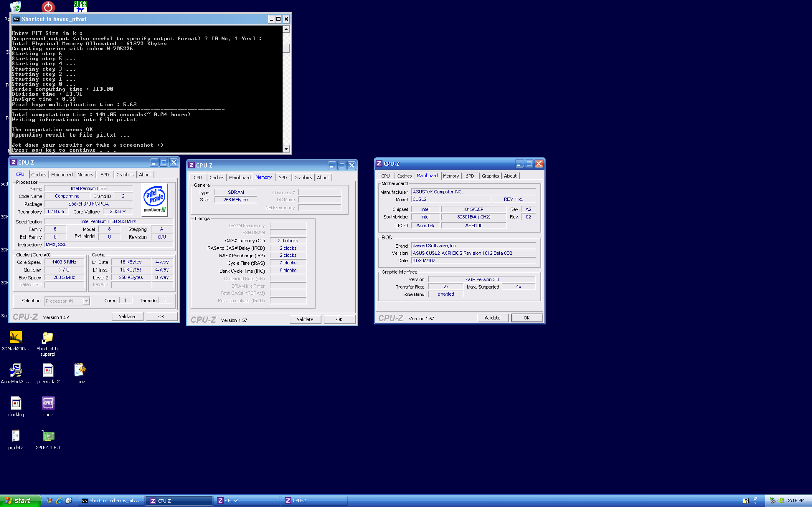Click the Graphic Interface Version AGP version 3.0
This screenshot has width=812, height=507.
point(482,280)
